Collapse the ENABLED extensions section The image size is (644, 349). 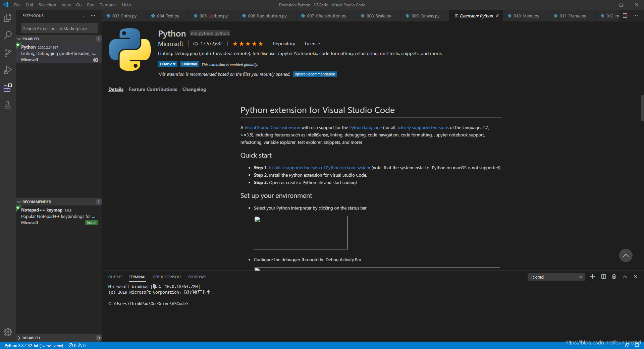click(x=19, y=39)
